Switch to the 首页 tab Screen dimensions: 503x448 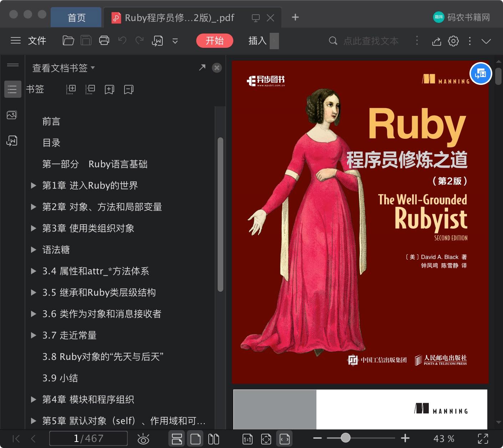(76, 17)
